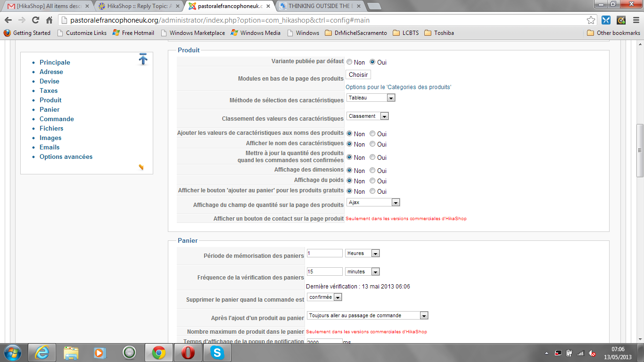The width and height of the screenshot is (644, 362).
Task: Click the muted volume tray icon
Action: pyautogui.click(x=592, y=353)
